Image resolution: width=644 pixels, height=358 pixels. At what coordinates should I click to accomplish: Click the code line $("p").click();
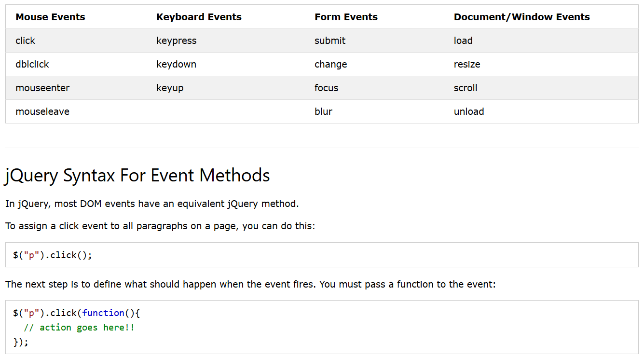pos(53,255)
